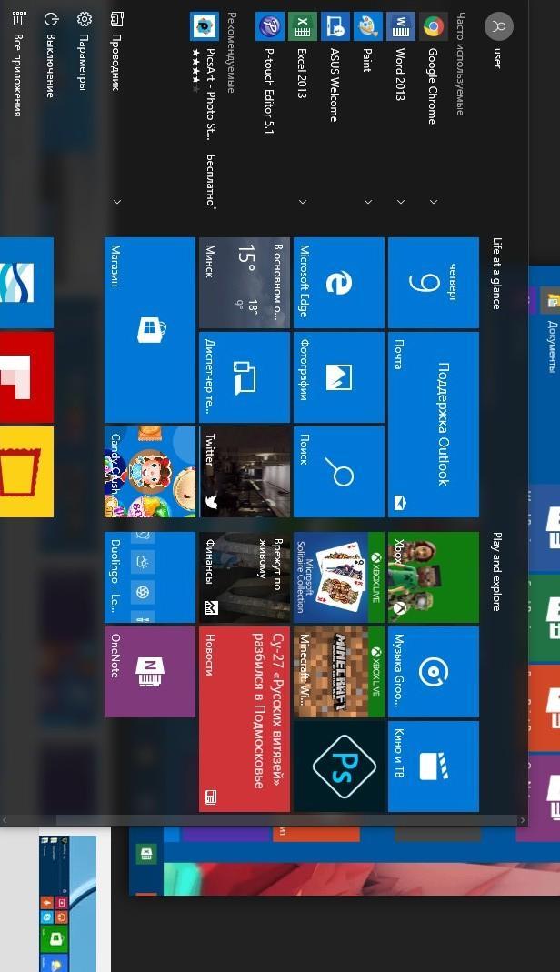Open the Почта mail tile
Viewport: 560px width, 972px height.
click(x=433, y=425)
